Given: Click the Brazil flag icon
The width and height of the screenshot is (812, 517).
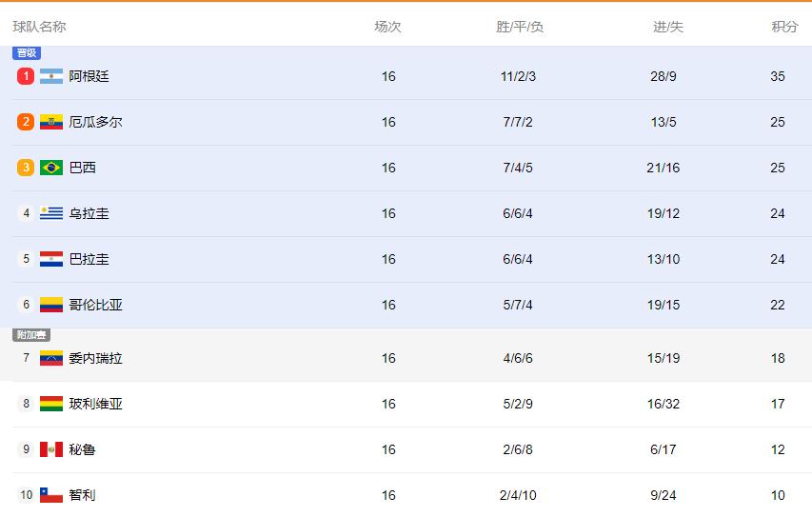Looking at the screenshot, I should pyautogui.click(x=51, y=168).
